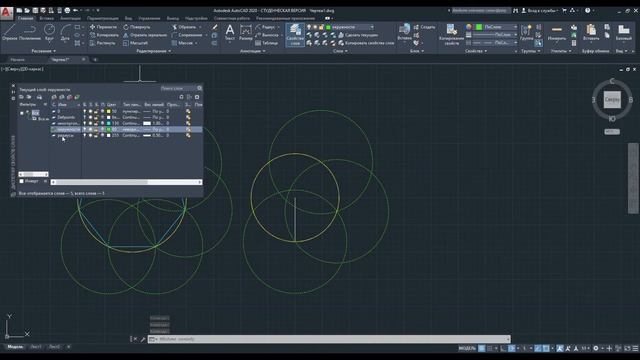Click green color swatch of окружности layer
The width and height of the screenshot is (640, 360).
click(109, 129)
